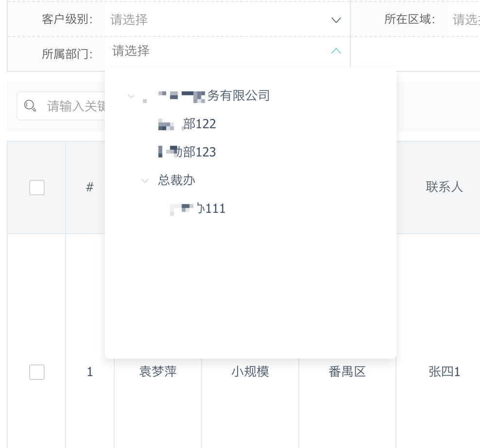Click 袁梦萍 in the first row

coord(158,372)
